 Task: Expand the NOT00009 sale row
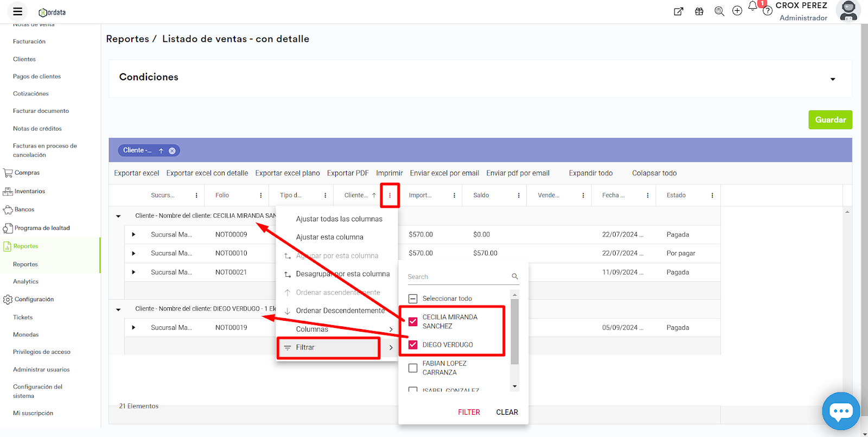(x=133, y=235)
